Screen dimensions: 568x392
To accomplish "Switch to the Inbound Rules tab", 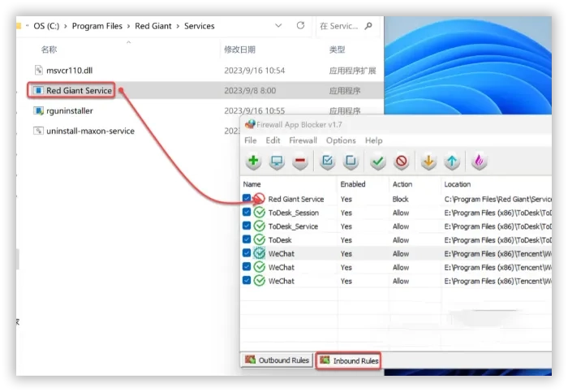I will (348, 361).
